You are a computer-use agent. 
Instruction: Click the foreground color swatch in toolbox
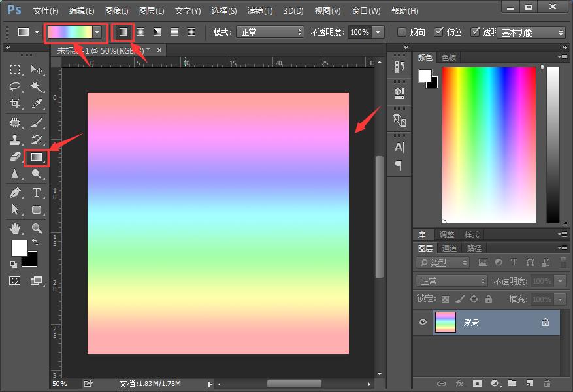[x=19, y=248]
